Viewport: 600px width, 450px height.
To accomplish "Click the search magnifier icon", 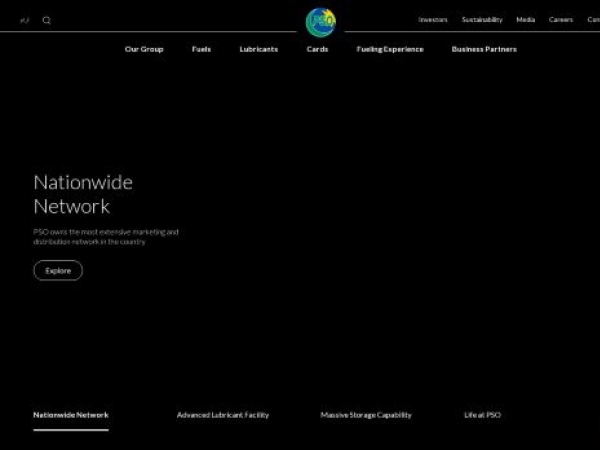I will 46,20.
